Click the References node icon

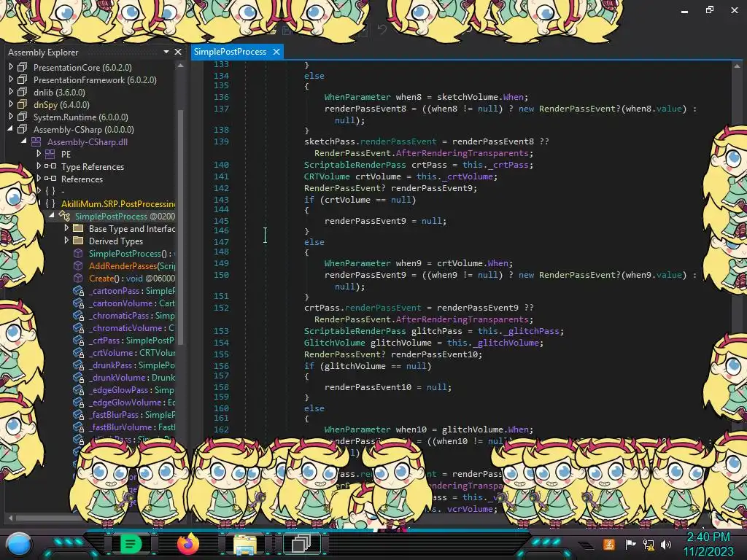click(x=50, y=179)
